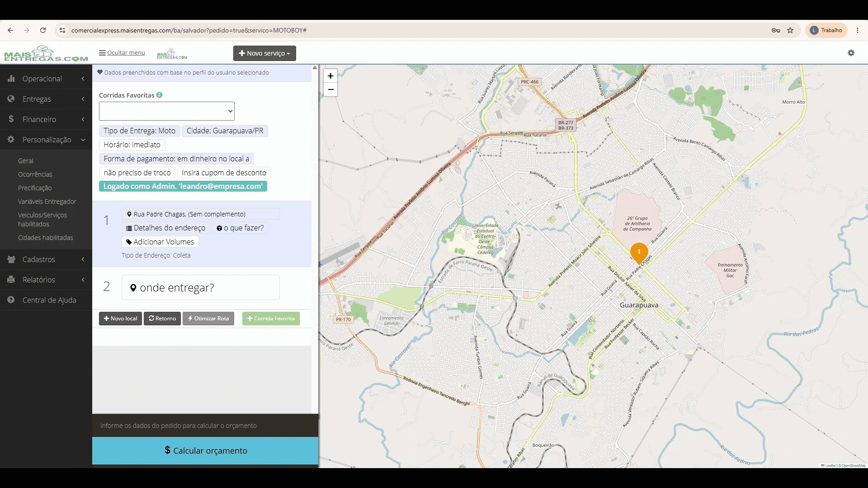
Task: Toggle Ocultar menu sidebar visibility
Action: [x=122, y=52]
